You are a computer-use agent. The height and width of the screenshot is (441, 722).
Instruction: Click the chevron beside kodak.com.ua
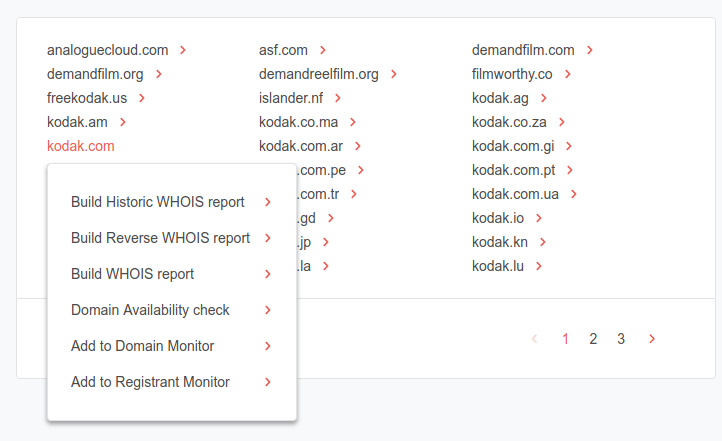point(574,194)
